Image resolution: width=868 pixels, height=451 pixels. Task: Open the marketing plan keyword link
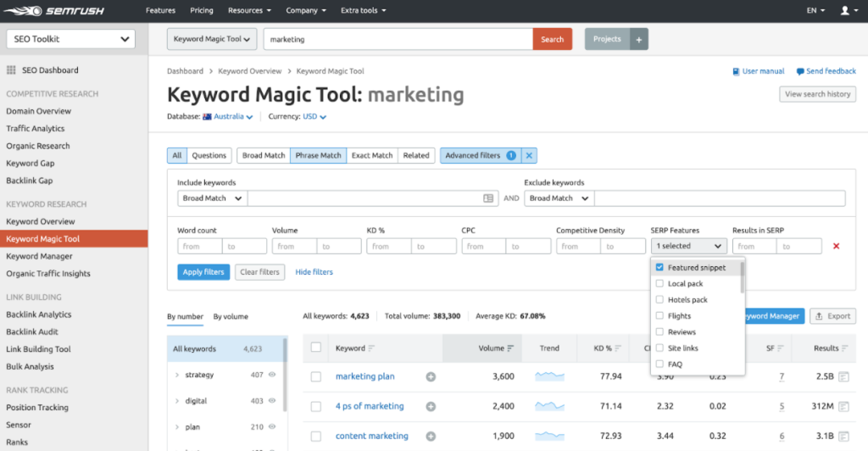pyautogui.click(x=364, y=376)
